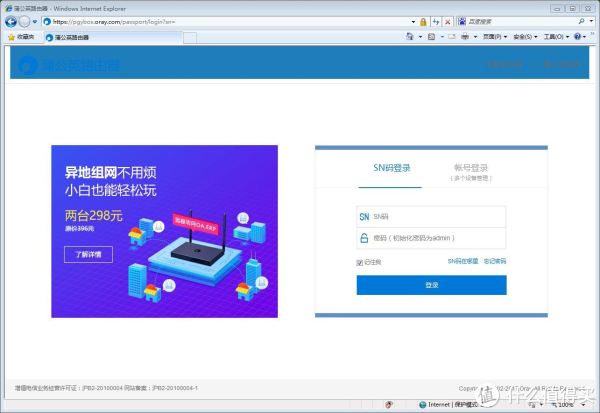Viewport: 600px width, 413px height.
Task: Click the popup blocker icon in status bar
Action: point(389,405)
